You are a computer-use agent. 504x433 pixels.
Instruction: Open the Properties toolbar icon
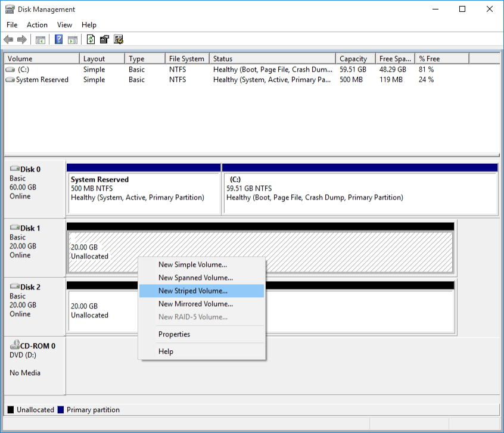click(104, 39)
